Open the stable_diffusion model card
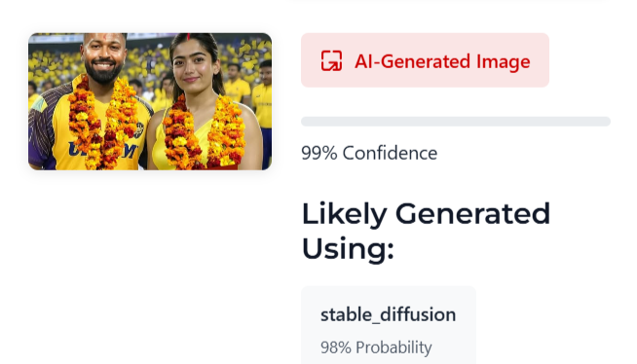 (389, 325)
